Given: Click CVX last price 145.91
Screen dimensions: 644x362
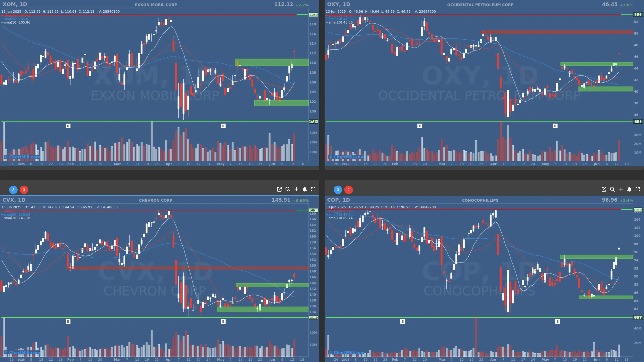Looking at the screenshot, I should (x=281, y=200).
